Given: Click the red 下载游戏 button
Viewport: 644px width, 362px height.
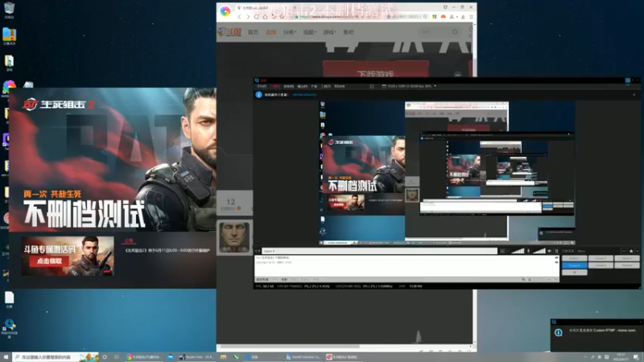Looking at the screenshot, I should 375,70.
